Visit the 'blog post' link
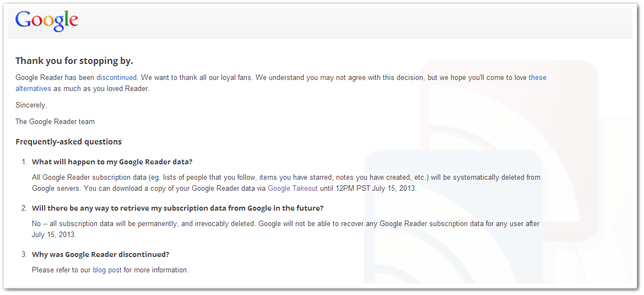 click(x=107, y=270)
